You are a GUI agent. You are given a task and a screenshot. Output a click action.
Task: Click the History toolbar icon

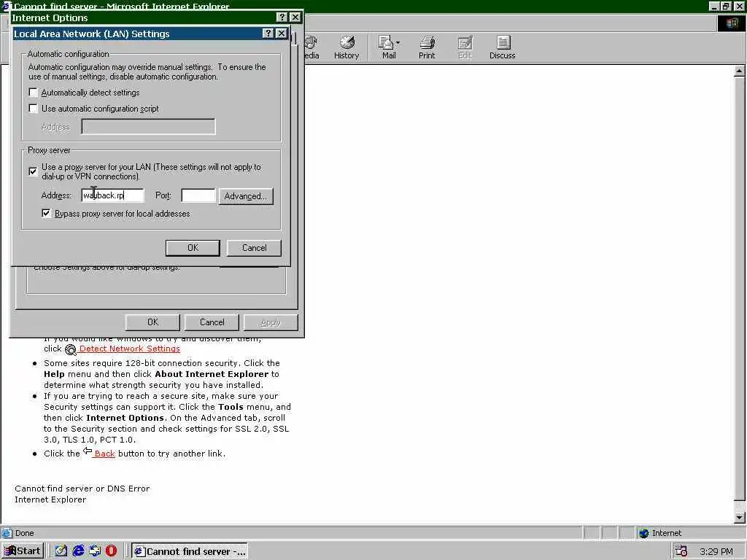pos(347,47)
